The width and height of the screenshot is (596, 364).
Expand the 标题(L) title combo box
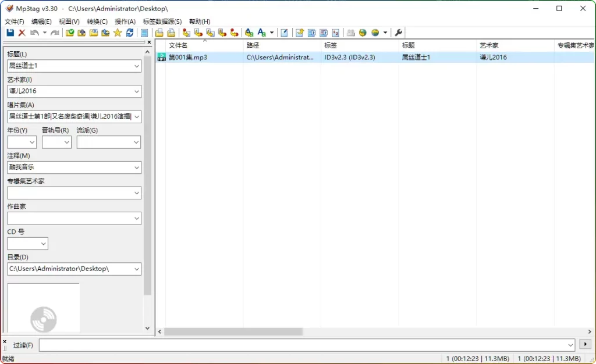click(136, 66)
